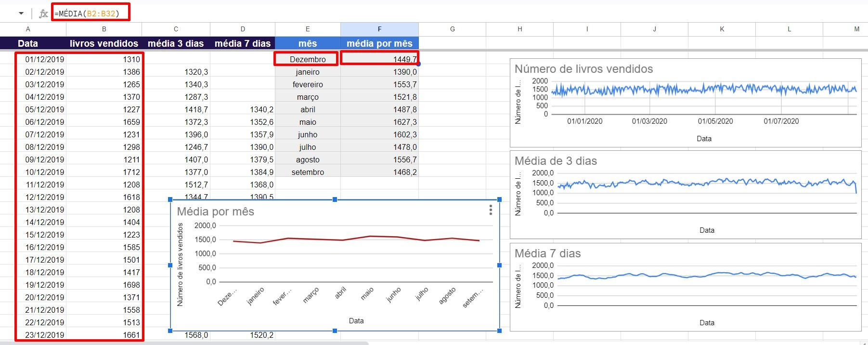868x345 pixels.
Task: Click the Data header cell
Action: pyautogui.click(x=28, y=43)
